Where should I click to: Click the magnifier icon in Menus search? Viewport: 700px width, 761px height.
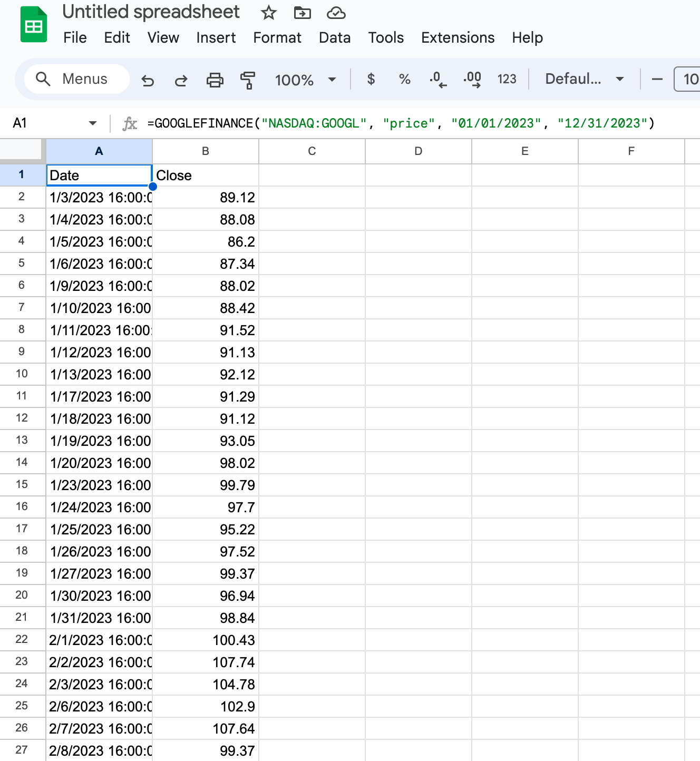[x=43, y=79]
